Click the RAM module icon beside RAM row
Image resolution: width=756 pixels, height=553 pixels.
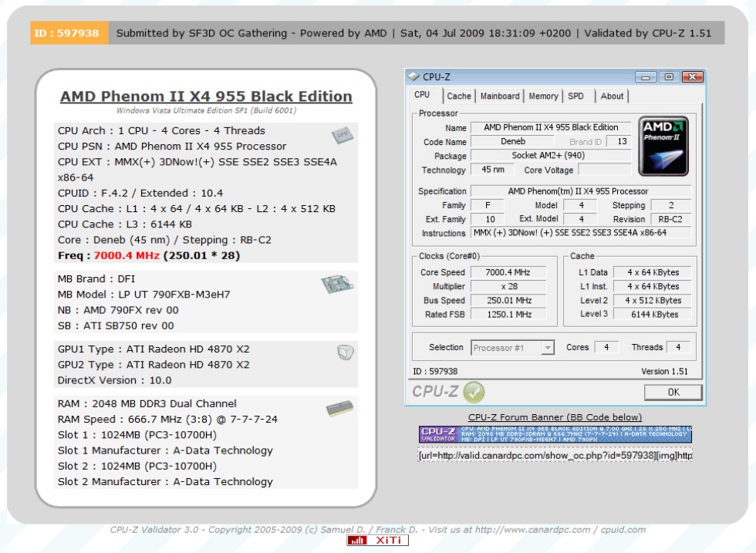[x=339, y=408]
